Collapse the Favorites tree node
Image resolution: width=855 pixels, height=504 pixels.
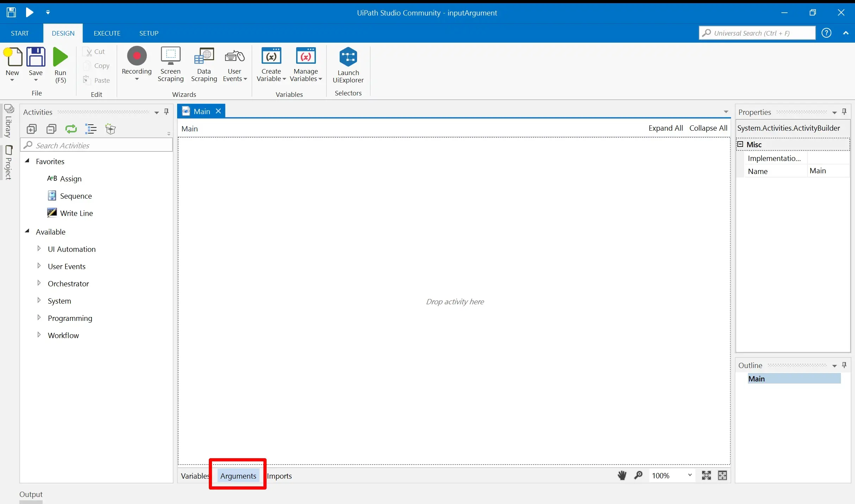pyautogui.click(x=27, y=161)
